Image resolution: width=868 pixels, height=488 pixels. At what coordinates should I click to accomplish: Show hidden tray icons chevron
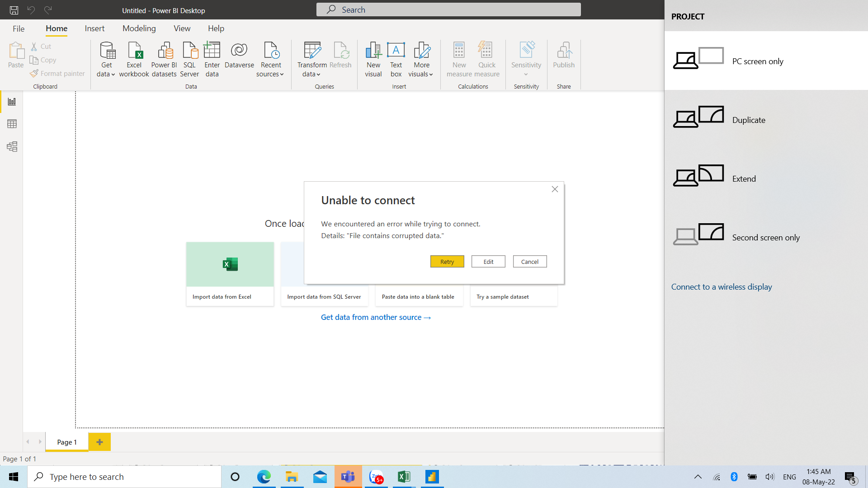pos(698,477)
